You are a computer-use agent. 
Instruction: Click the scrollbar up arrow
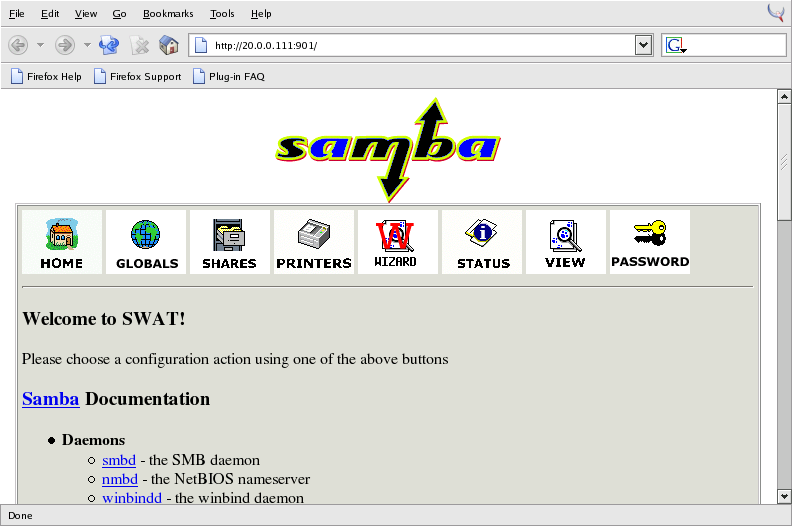[x=784, y=96]
